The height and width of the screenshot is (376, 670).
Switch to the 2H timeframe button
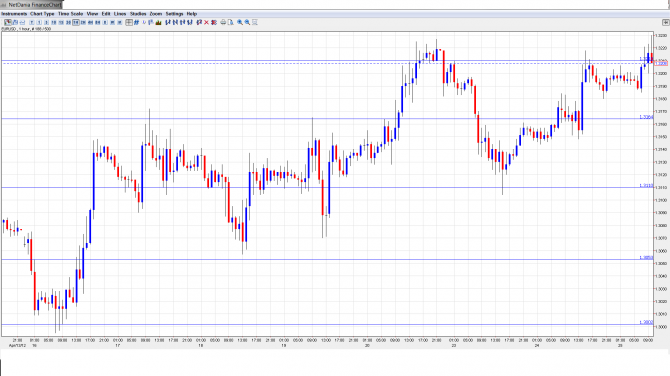point(83,22)
